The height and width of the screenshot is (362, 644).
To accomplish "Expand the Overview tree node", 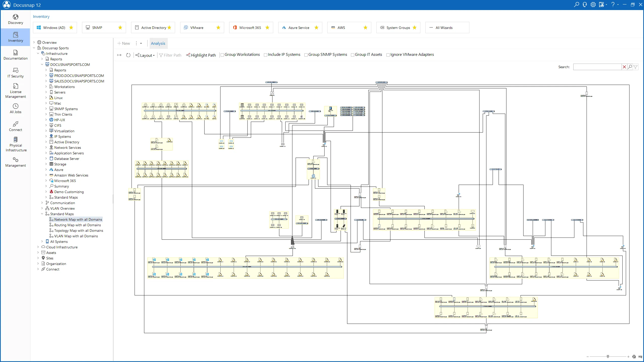I will [34, 42].
